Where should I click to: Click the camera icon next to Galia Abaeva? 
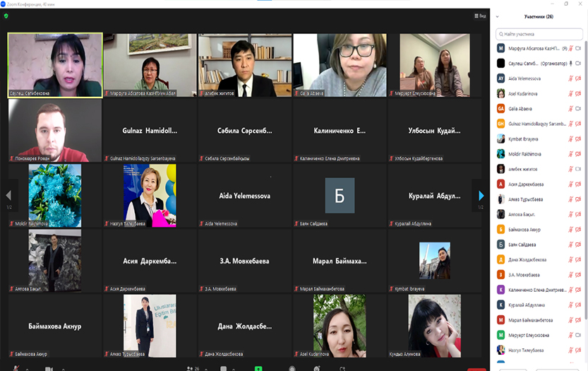pyautogui.click(x=577, y=108)
